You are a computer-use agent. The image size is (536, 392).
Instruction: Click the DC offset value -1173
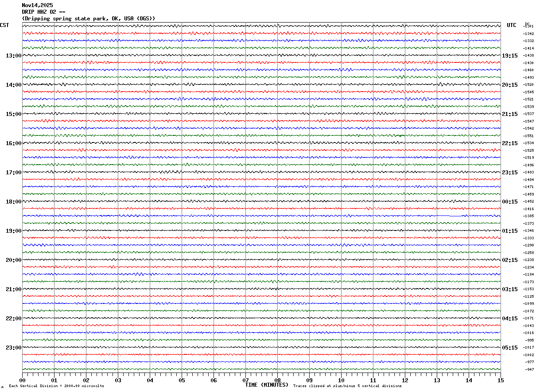[x=528, y=282]
